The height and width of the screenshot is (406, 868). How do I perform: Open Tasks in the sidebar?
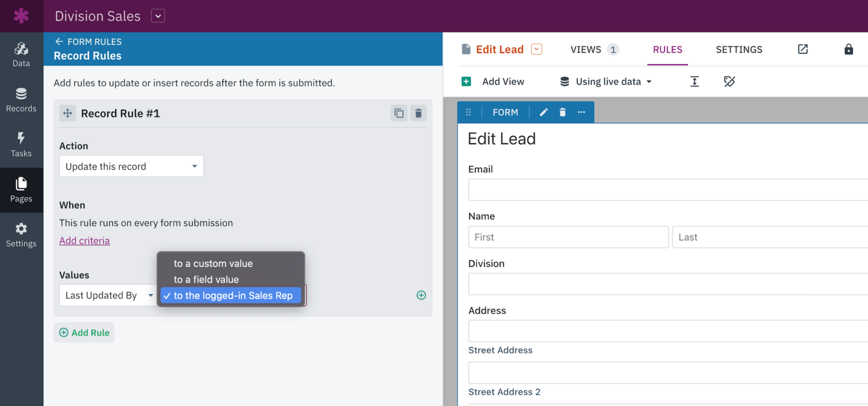point(21,145)
